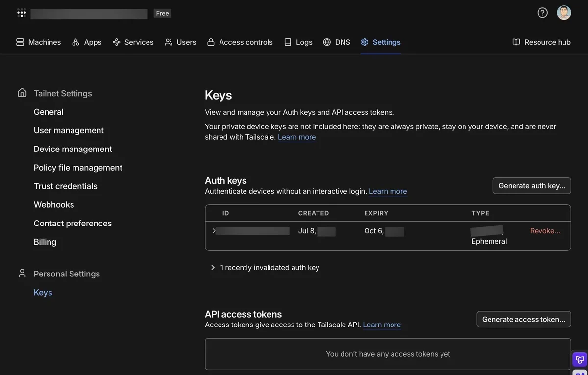Click the Oct 6 expiry date
The width and height of the screenshot is (588, 375).
coord(374,231)
